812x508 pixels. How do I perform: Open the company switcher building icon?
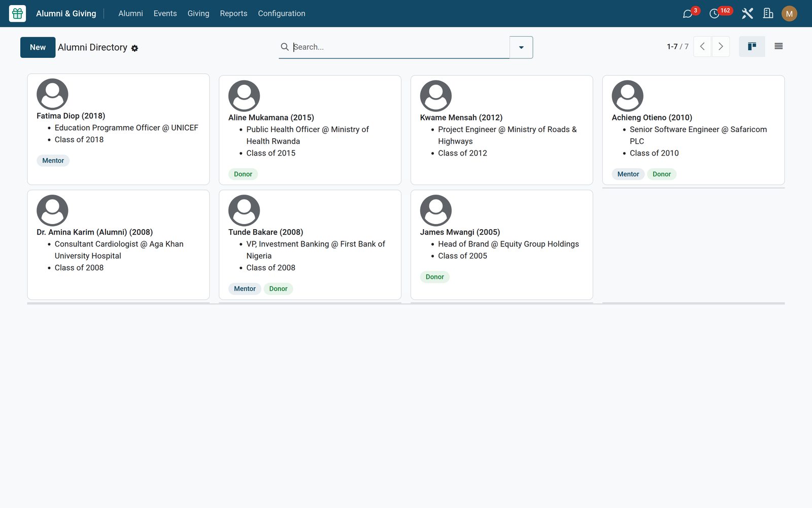(x=768, y=14)
